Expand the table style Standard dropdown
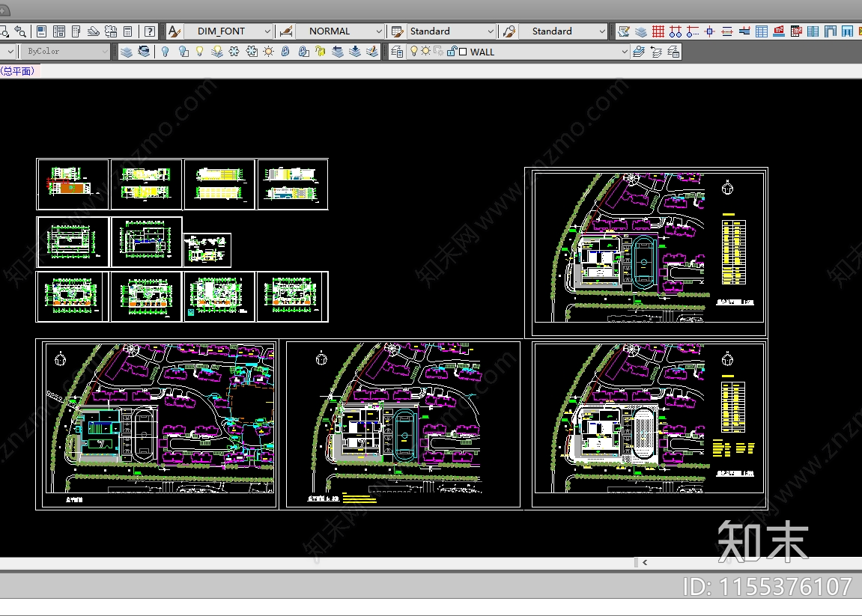The width and height of the screenshot is (862, 616). [x=491, y=31]
